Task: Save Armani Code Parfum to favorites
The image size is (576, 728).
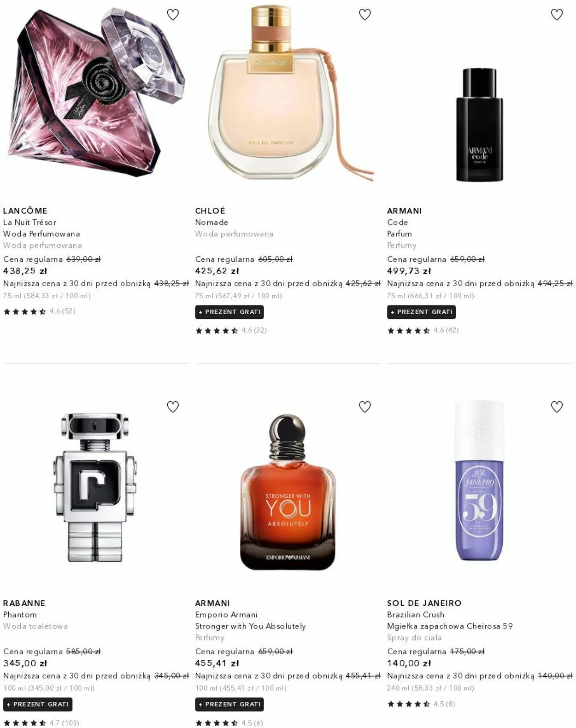Action: click(557, 15)
